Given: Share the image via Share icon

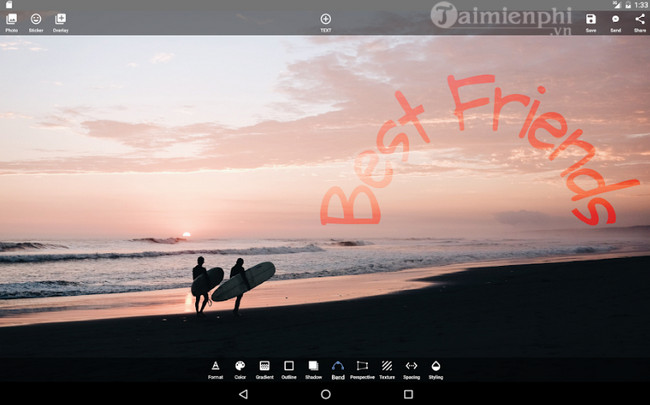Looking at the screenshot, I should click(x=640, y=19).
